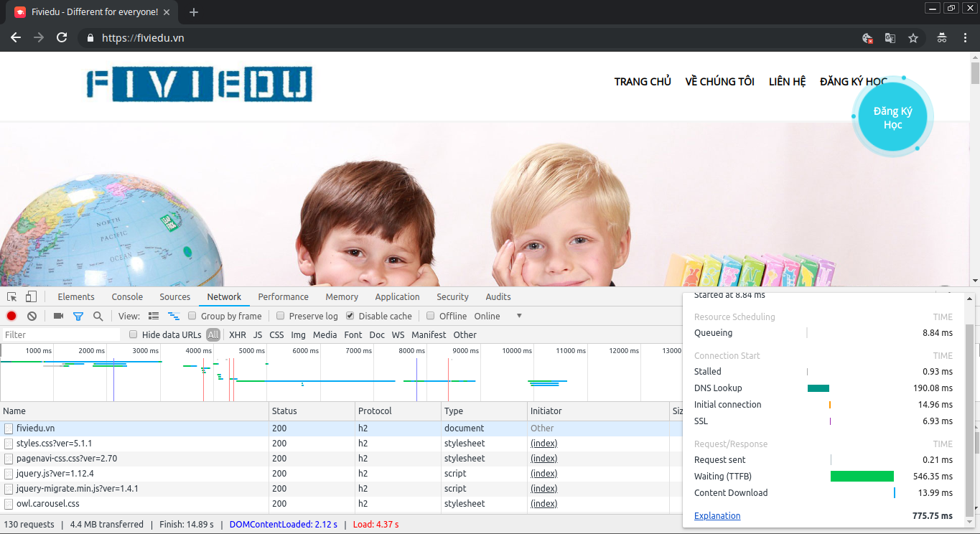
Task: Sort requests by the Protocol column header
Action: [x=398, y=411]
